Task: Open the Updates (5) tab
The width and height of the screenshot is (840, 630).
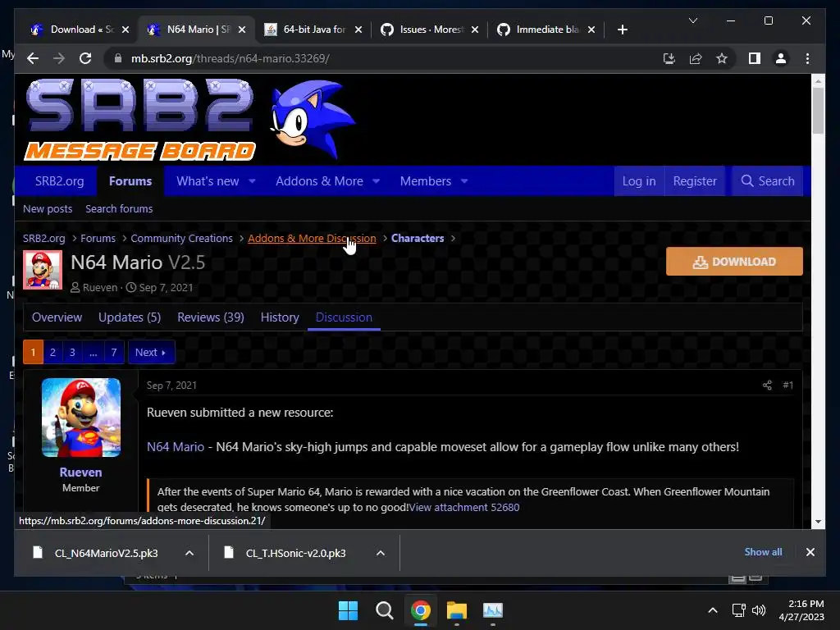Action: (130, 317)
